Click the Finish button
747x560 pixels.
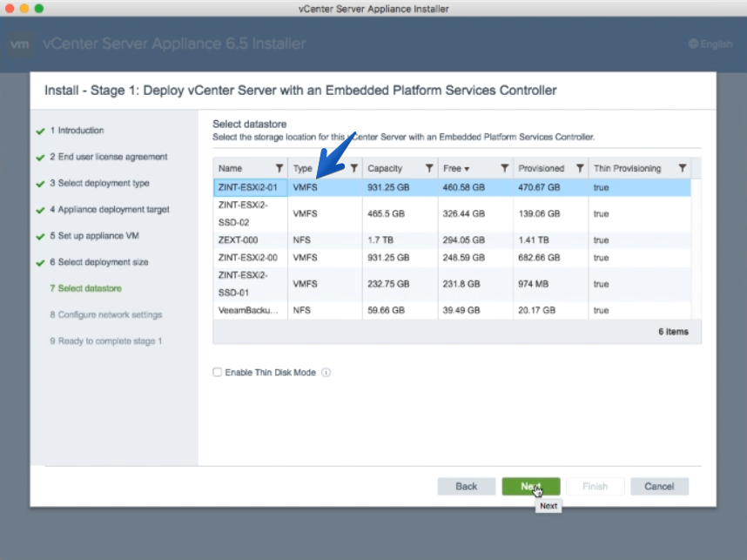tap(595, 486)
